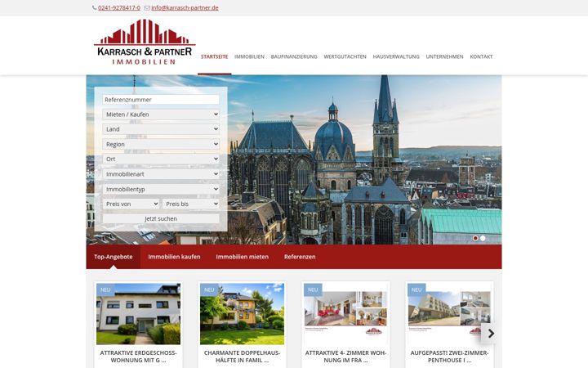Advance listings with the right chevron arrow
The width and height of the screenshot is (588, 368).
click(x=491, y=333)
